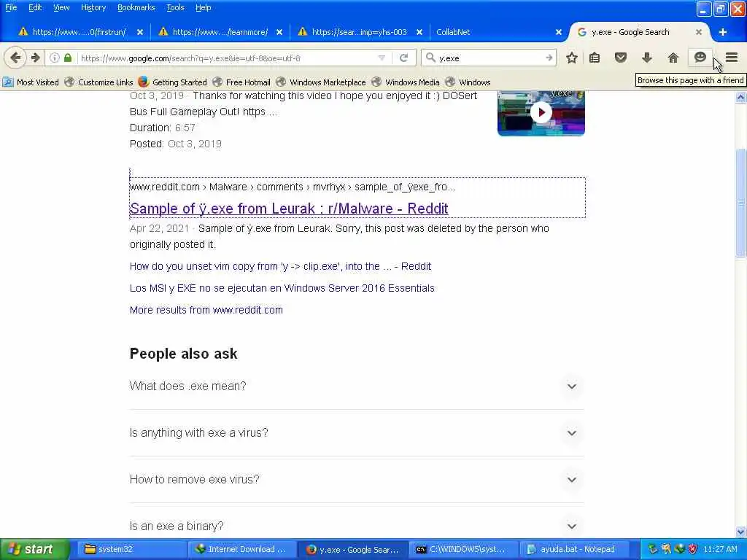Click the y.exe search box field
The height and width of the screenshot is (560, 747).
[489, 58]
